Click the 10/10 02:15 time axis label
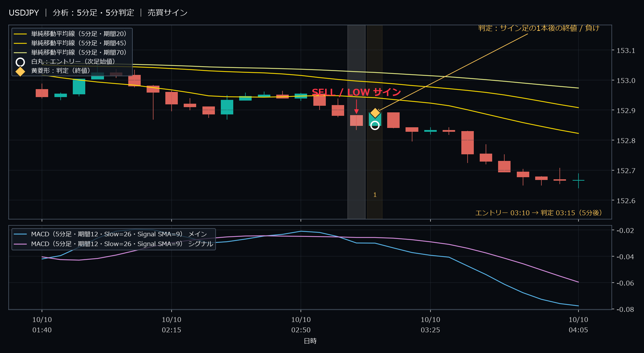The height and width of the screenshot is (353, 644). pyautogui.click(x=172, y=325)
